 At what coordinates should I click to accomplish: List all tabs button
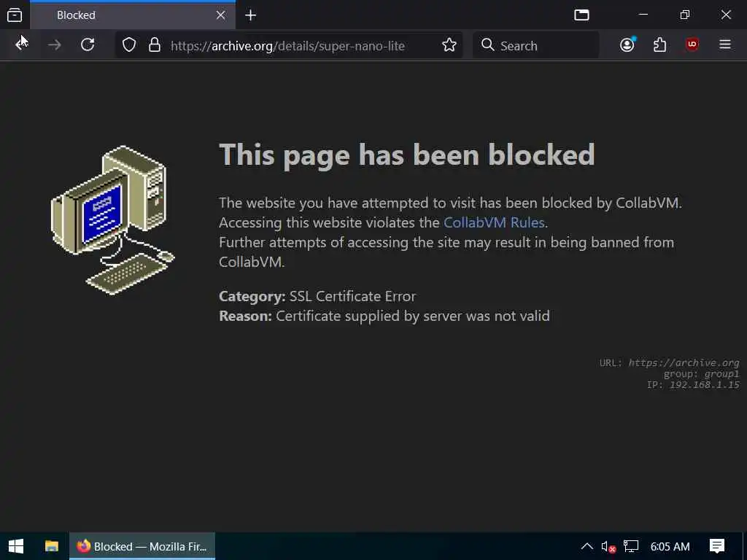click(x=581, y=15)
